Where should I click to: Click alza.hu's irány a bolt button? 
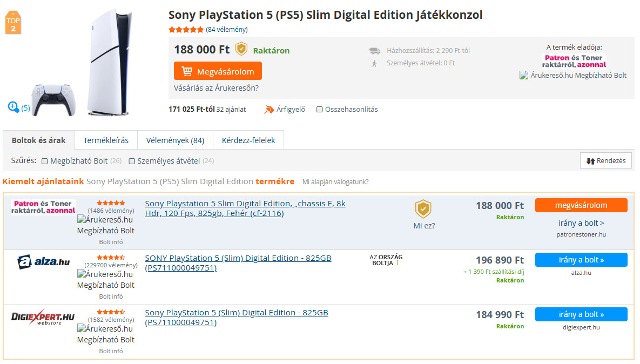coord(581,260)
